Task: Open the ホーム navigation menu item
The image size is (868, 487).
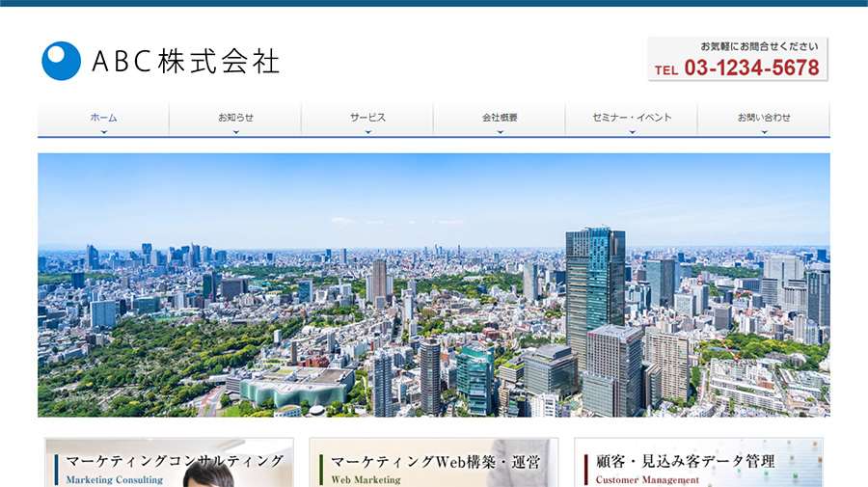Action: [103, 118]
